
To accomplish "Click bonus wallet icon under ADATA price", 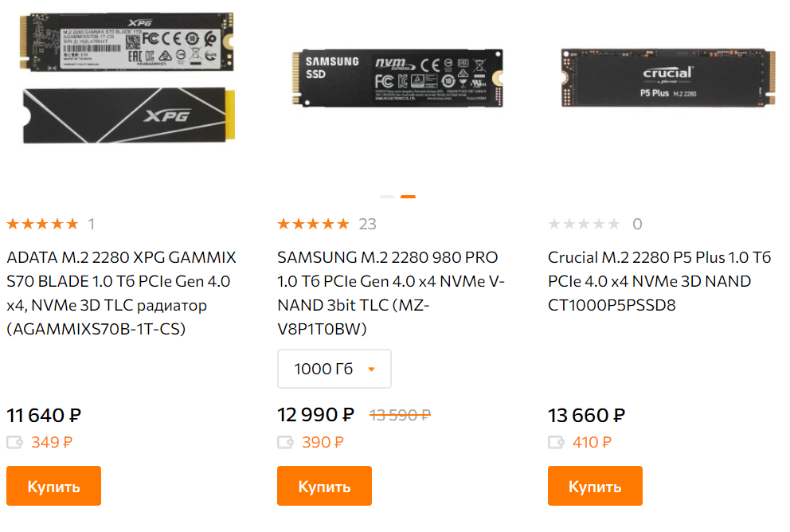I will click(14, 442).
